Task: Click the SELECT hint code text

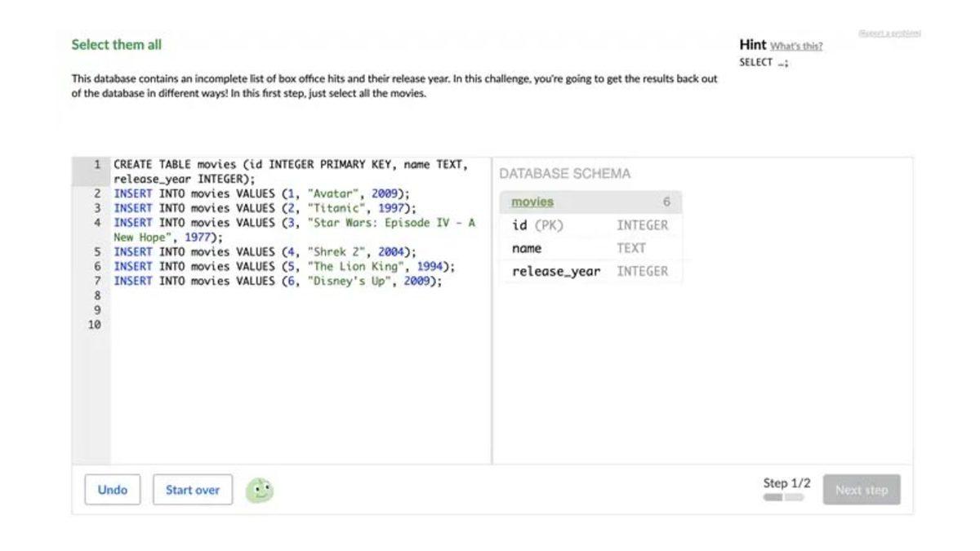Action: pyautogui.click(x=764, y=63)
